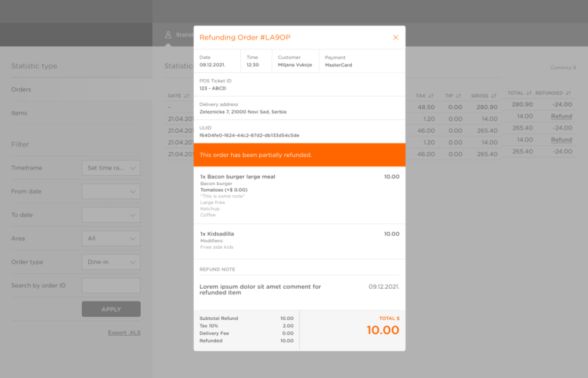The height and width of the screenshot is (378, 588).
Task: Sort table by TAX column arrows
Action: (x=431, y=96)
